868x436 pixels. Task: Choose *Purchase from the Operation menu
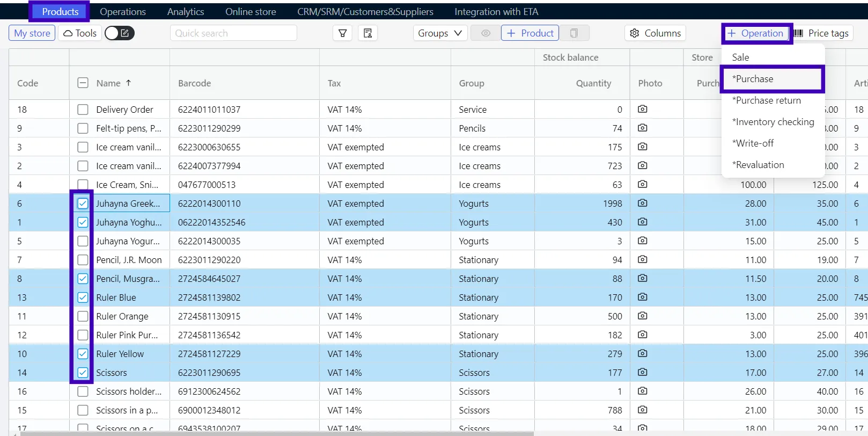[x=773, y=79]
